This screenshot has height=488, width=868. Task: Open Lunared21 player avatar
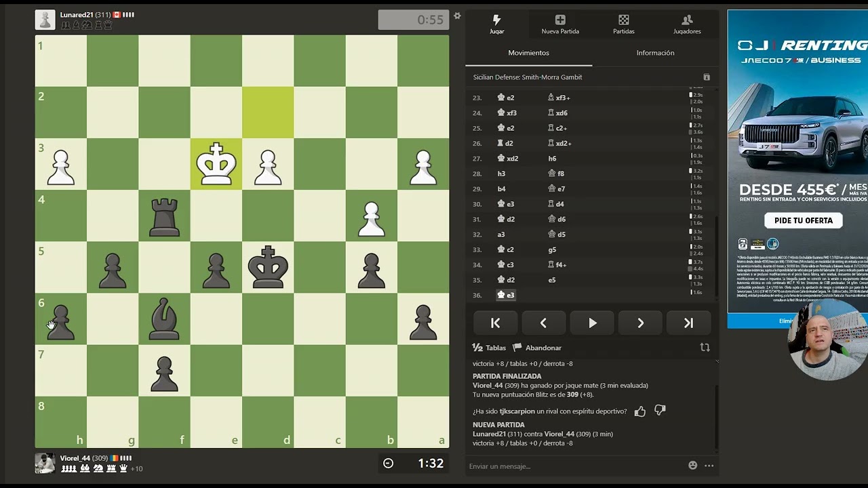[x=45, y=20]
